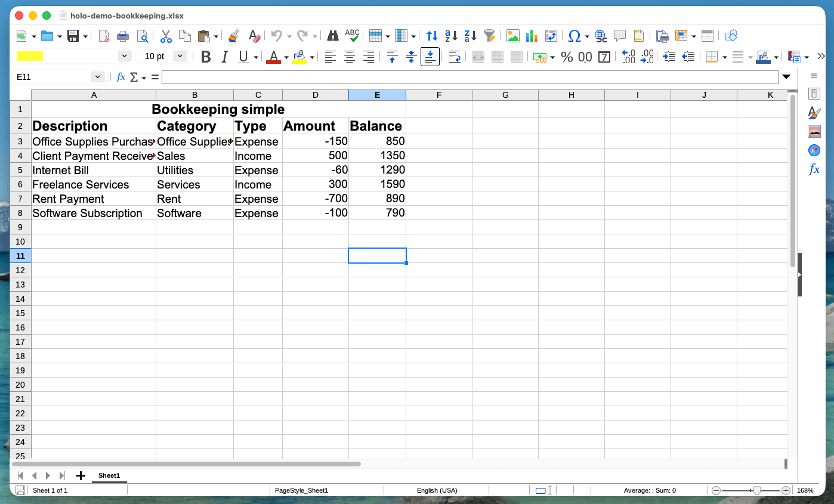Insert an image
Screen dimensions: 834x504
512,36
